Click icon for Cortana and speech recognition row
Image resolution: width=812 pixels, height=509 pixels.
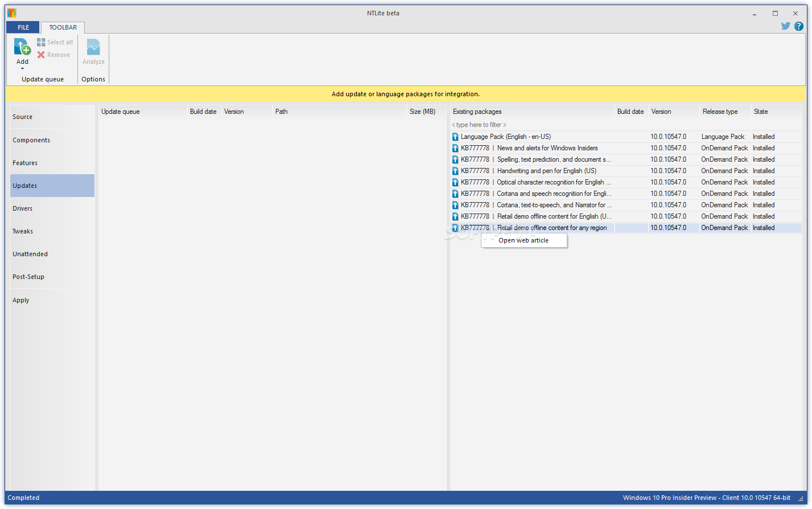point(455,194)
